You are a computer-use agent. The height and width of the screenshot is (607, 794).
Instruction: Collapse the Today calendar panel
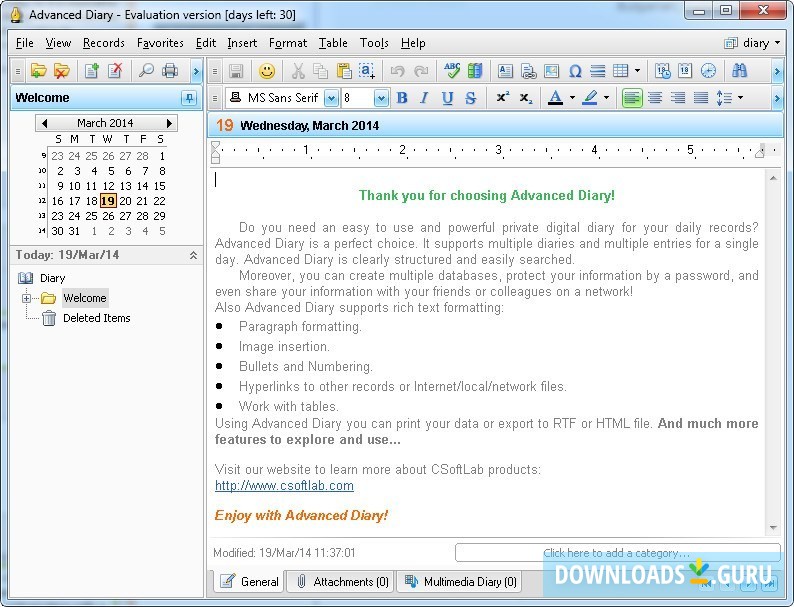(x=193, y=255)
